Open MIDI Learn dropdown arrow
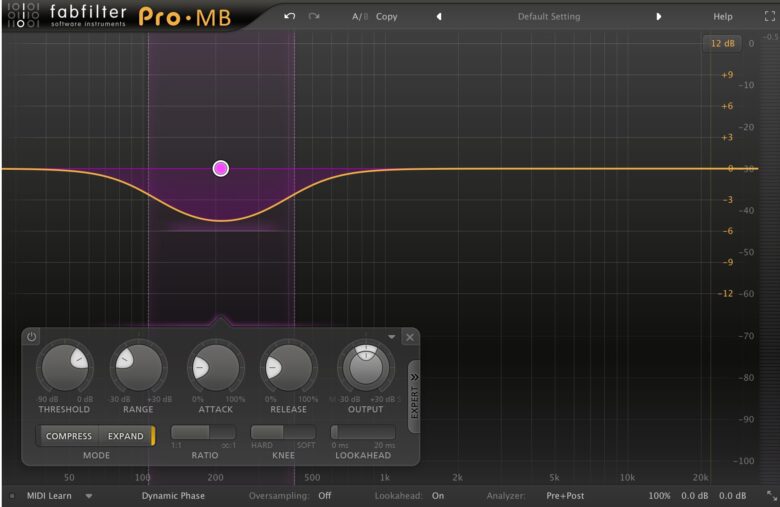The image size is (780, 507). [89, 496]
